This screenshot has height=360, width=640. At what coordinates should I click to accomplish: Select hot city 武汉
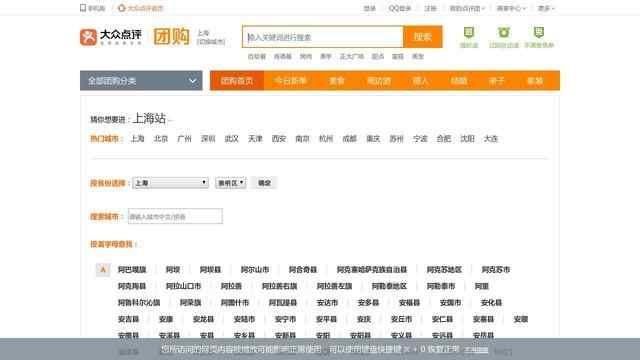[231, 139]
